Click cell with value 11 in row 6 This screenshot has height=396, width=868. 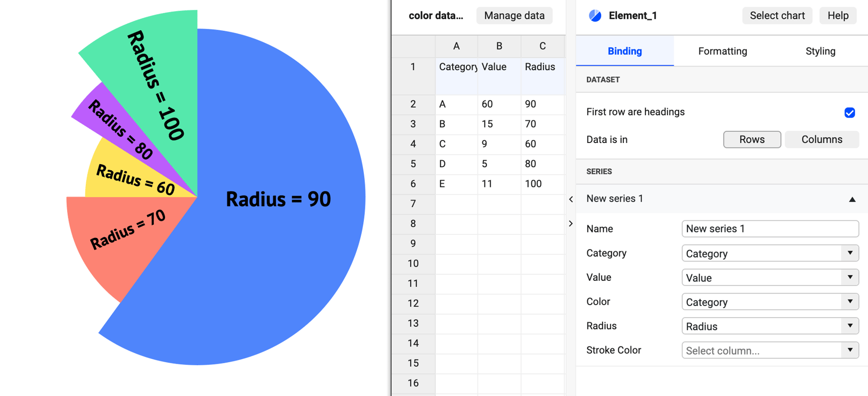click(x=500, y=184)
